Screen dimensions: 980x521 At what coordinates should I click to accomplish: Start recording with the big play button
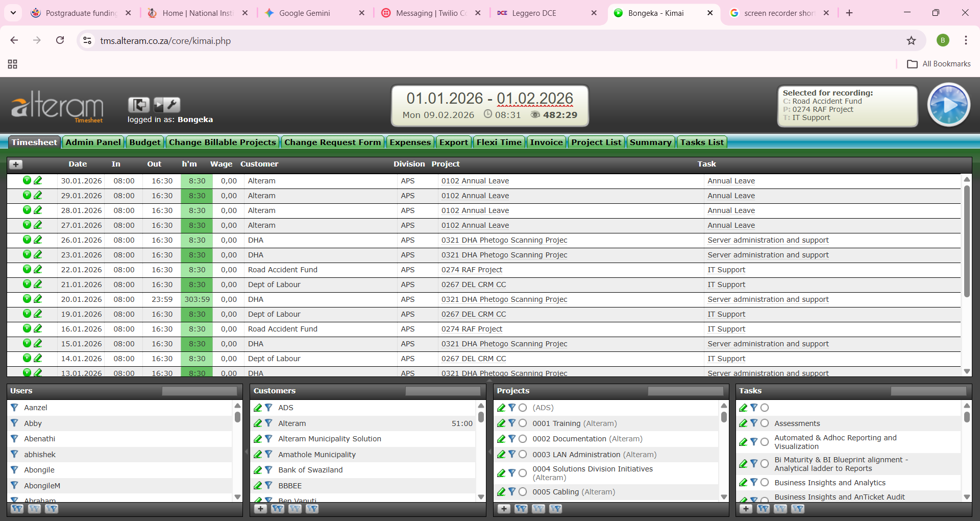pyautogui.click(x=948, y=105)
